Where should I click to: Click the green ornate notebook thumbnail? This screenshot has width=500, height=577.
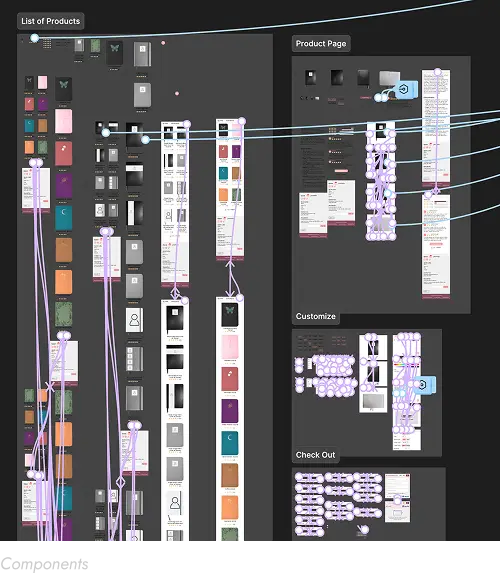click(64, 314)
